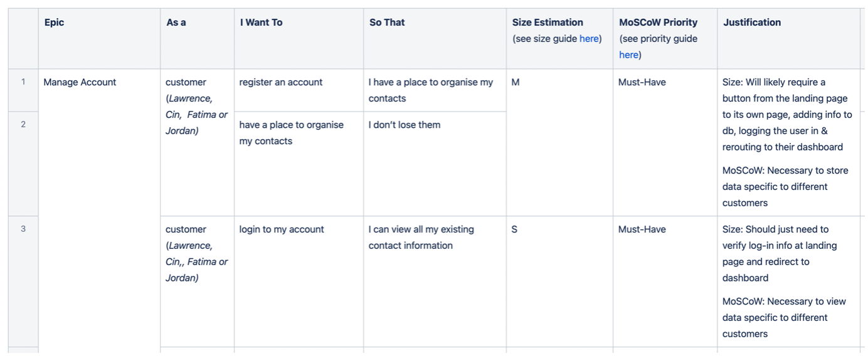Select the 'register an account' cell
Viewport: 868px width, 356px height.
(x=299, y=90)
